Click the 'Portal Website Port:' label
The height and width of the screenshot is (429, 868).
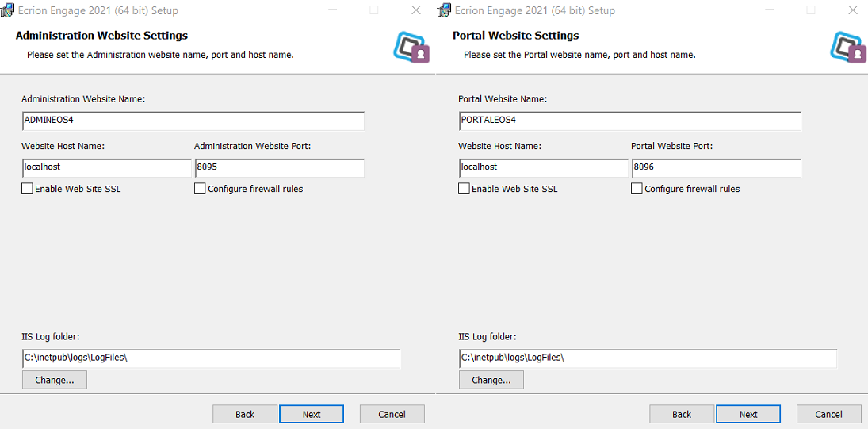[x=672, y=146]
